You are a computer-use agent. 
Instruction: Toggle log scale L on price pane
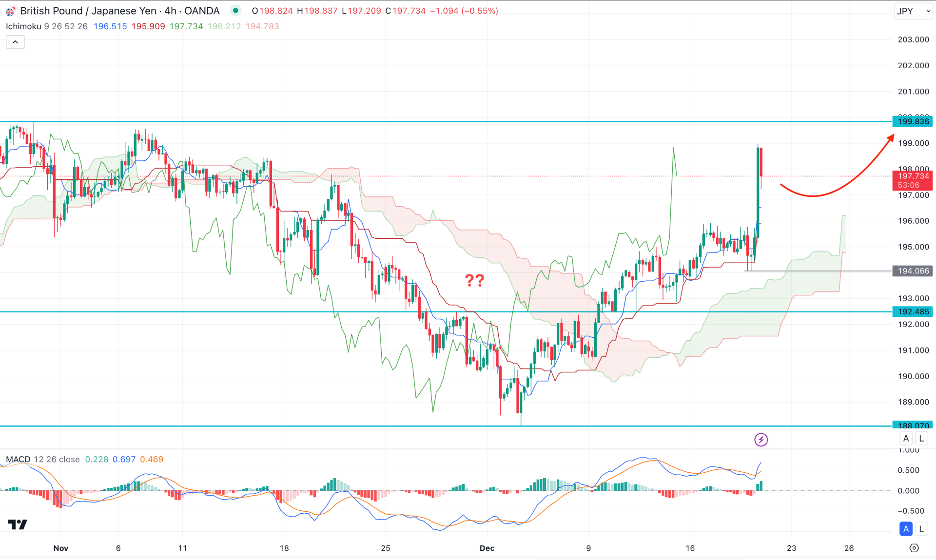[x=921, y=438]
